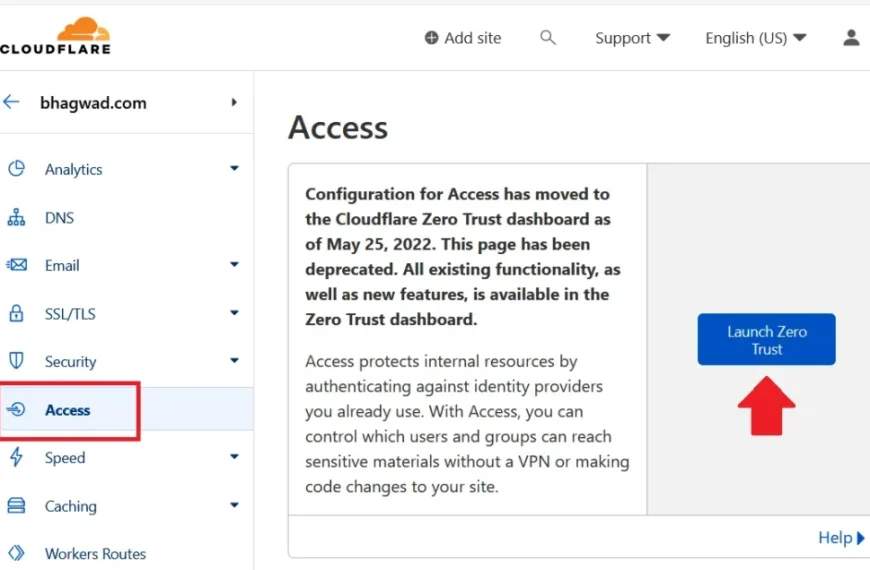Expand the Analytics menu arrow
This screenshot has width=870, height=570.
pos(234,168)
